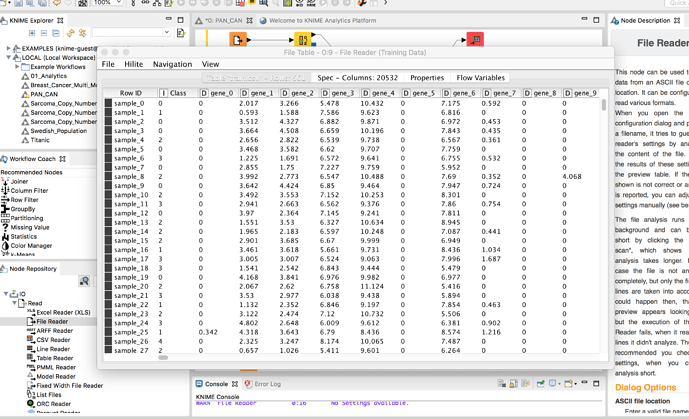The width and height of the screenshot is (689, 419).
Task: Select CSV Reader in Node Repository
Action: [53, 340]
